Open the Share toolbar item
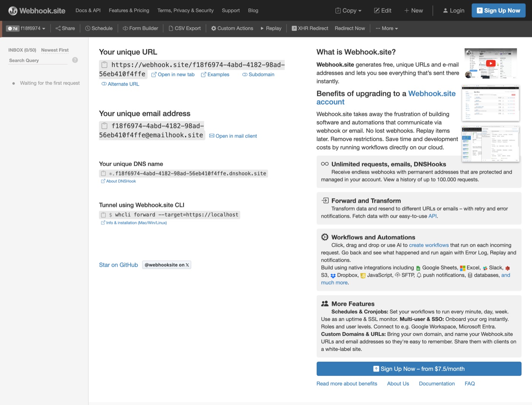Screen dimensions: 532x405 (x=65, y=29)
